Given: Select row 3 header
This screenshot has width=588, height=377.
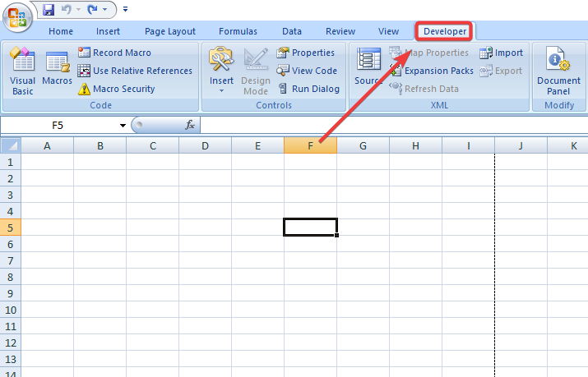Looking at the screenshot, I should tap(11, 195).
